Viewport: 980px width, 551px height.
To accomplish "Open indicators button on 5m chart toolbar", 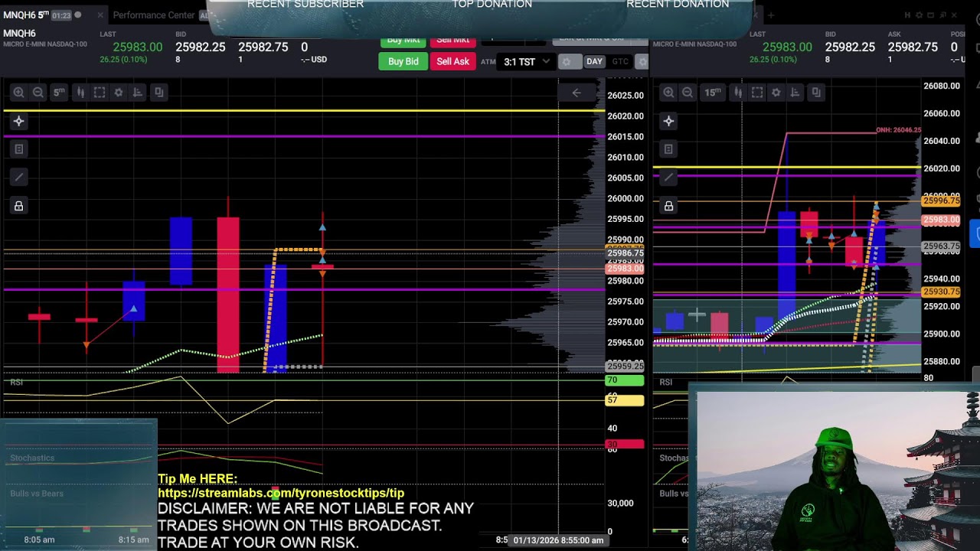I will pos(138,92).
